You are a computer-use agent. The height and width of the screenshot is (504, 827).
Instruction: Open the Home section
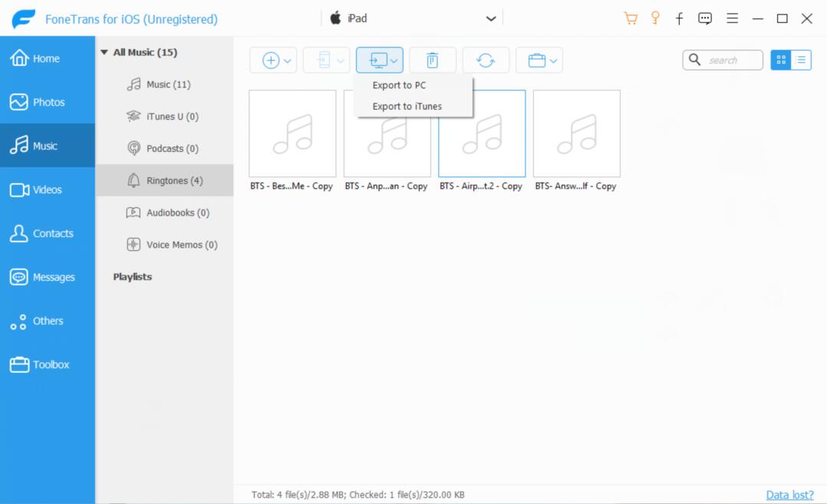(48, 58)
